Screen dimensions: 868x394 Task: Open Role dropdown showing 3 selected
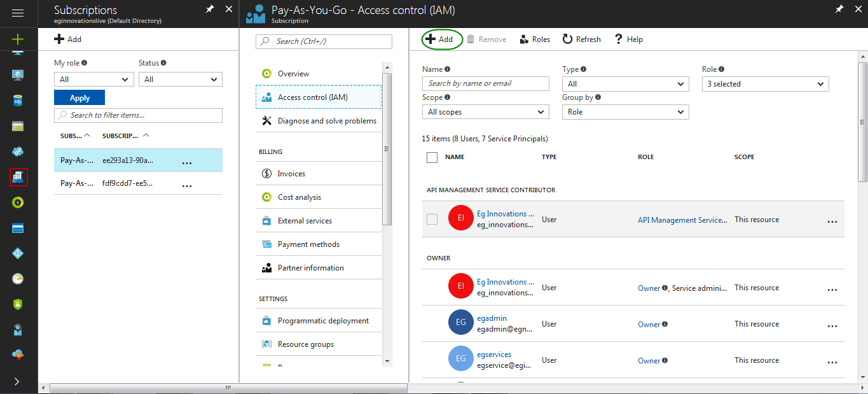(765, 83)
